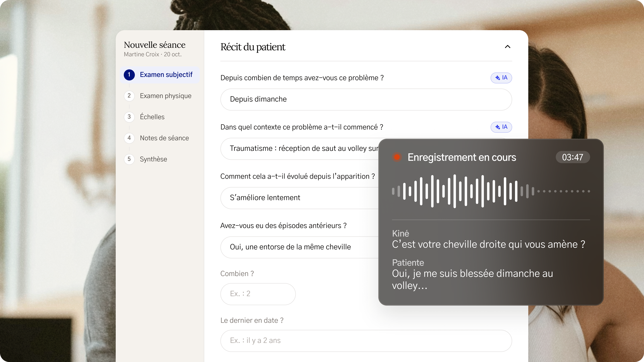Screen dimensions: 644x362
Task: Click the 'Récit du patient' section title
Action: coord(253,47)
